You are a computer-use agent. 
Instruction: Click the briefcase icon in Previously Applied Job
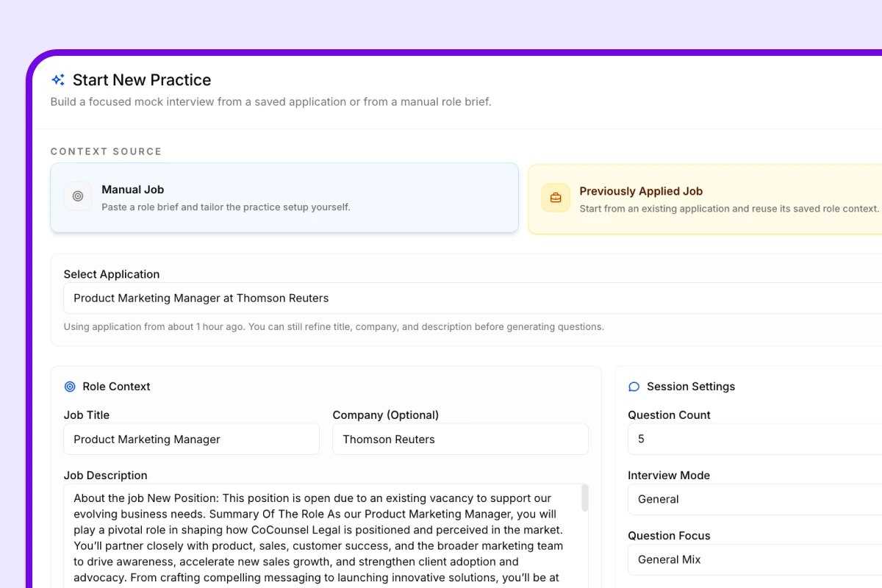click(x=556, y=198)
